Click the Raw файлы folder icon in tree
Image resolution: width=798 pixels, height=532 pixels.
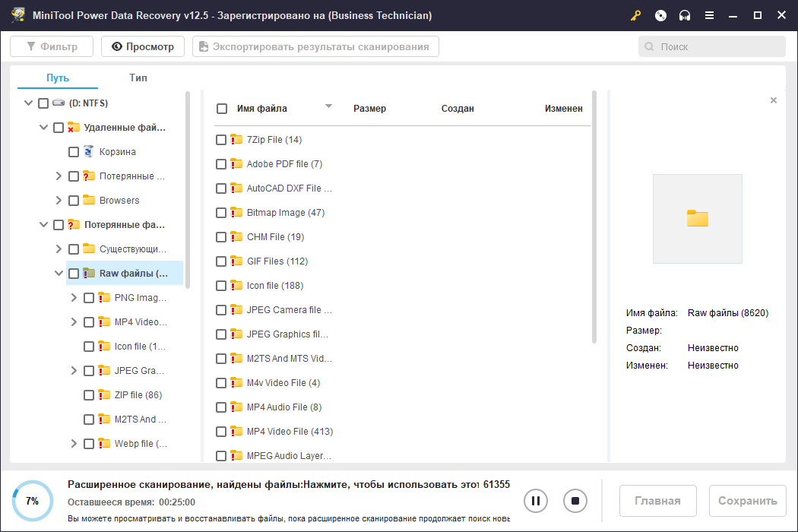point(89,273)
